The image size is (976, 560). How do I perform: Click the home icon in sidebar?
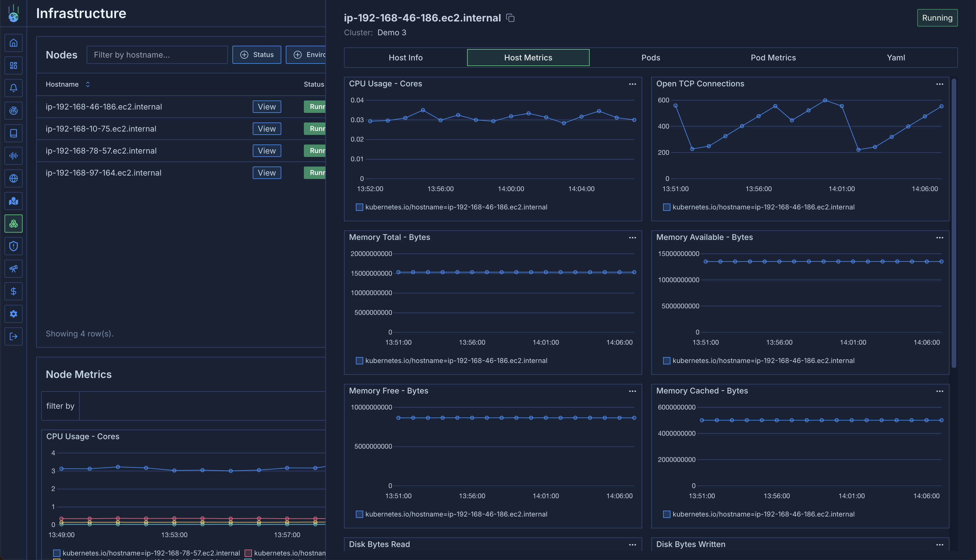pyautogui.click(x=14, y=43)
